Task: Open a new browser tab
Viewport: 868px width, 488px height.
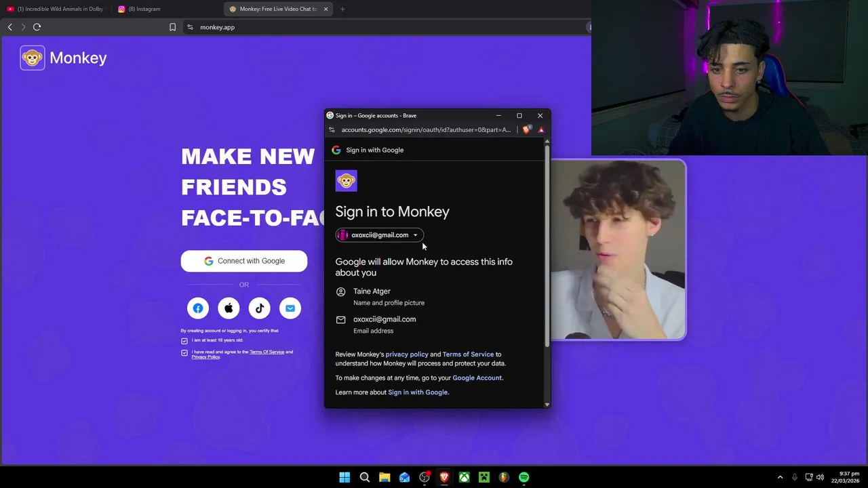Action: pos(342,9)
